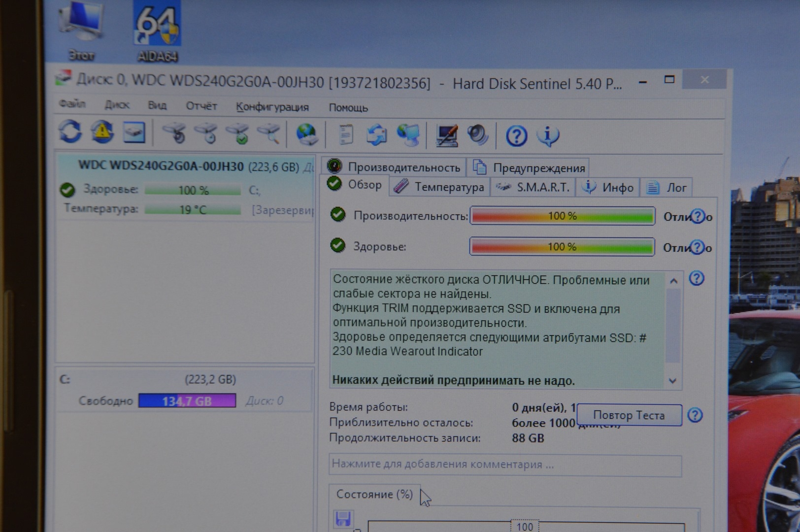Screen dimensions: 800x532
Task: Click the speaker sound toolbar icon
Action: pyautogui.click(x=477, y=135)
